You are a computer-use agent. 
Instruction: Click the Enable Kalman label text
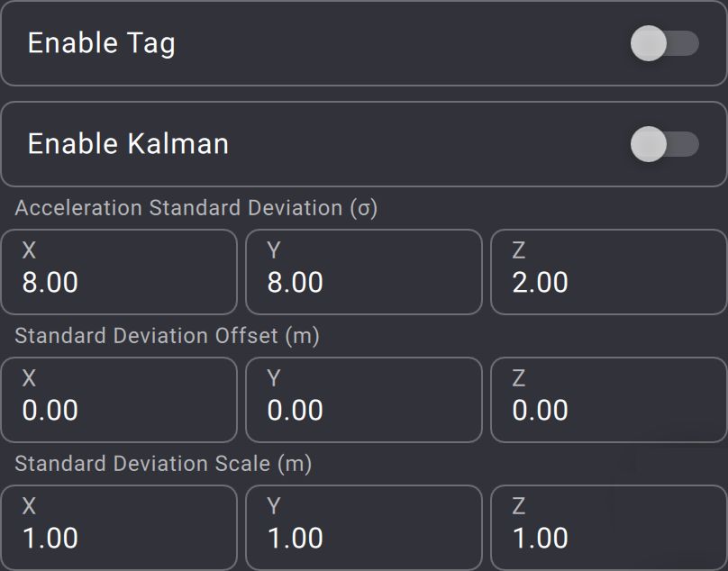[x=128, y=144]
